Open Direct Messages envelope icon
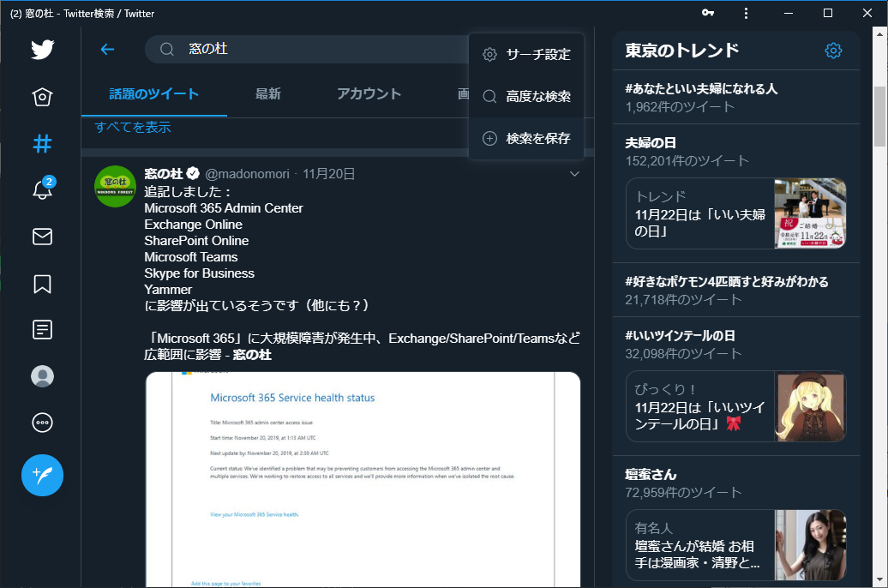Image resolution: width=888 pixels, height=588 pixels. 41,237
